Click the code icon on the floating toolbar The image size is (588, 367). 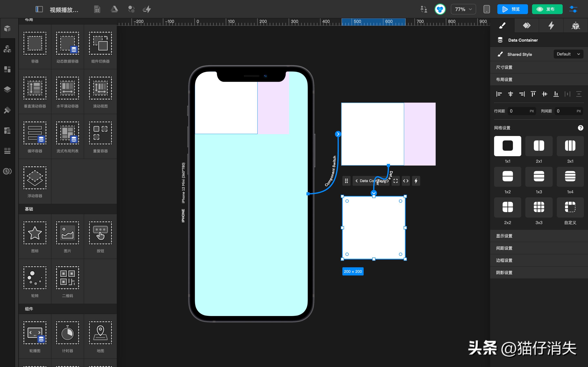point(405,181)
